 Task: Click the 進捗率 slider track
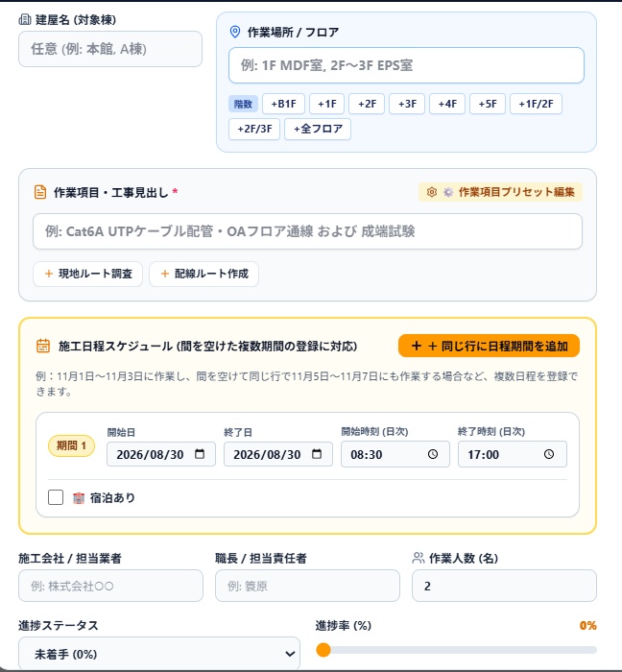click(457, 650)
